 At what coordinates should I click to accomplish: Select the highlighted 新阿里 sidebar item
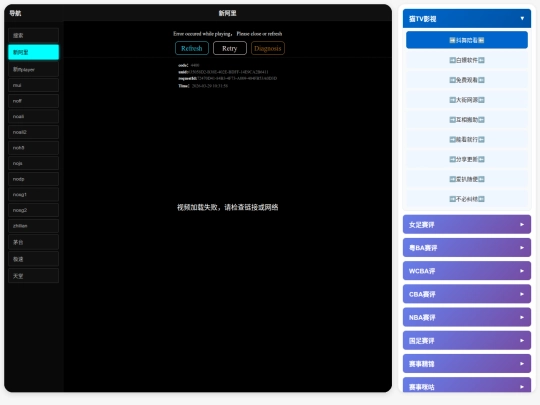point(33,52)
